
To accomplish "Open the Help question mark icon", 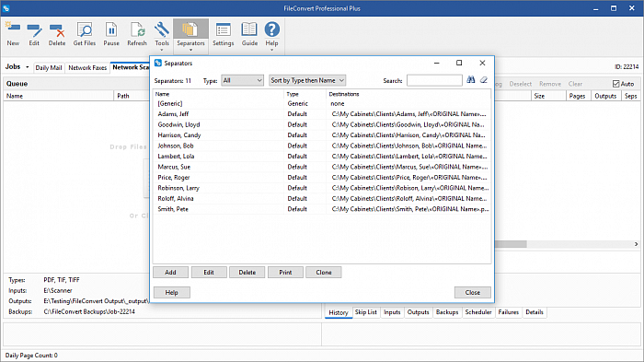I will click(x=271, y=29).
